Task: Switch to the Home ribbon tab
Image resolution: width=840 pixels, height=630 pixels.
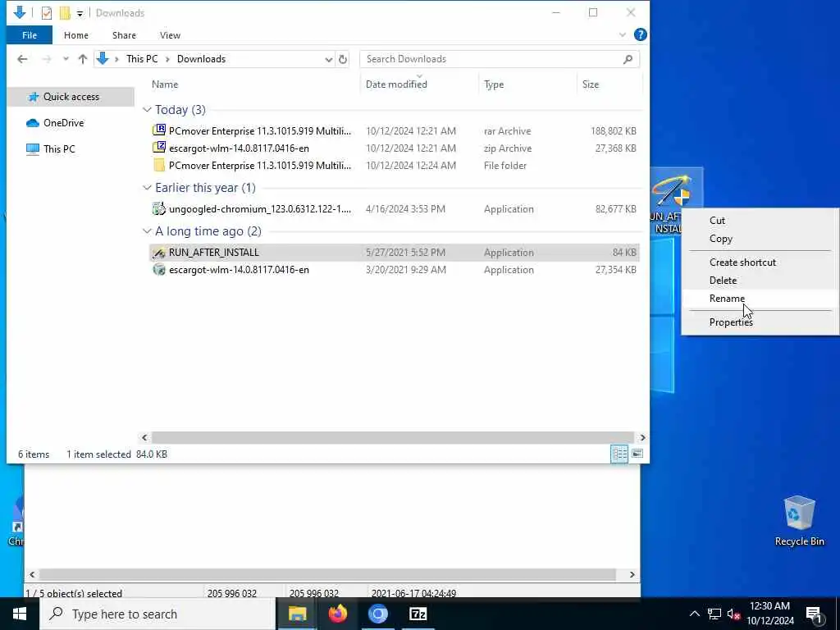Action: pyautogui.click(x=76, y=35)
